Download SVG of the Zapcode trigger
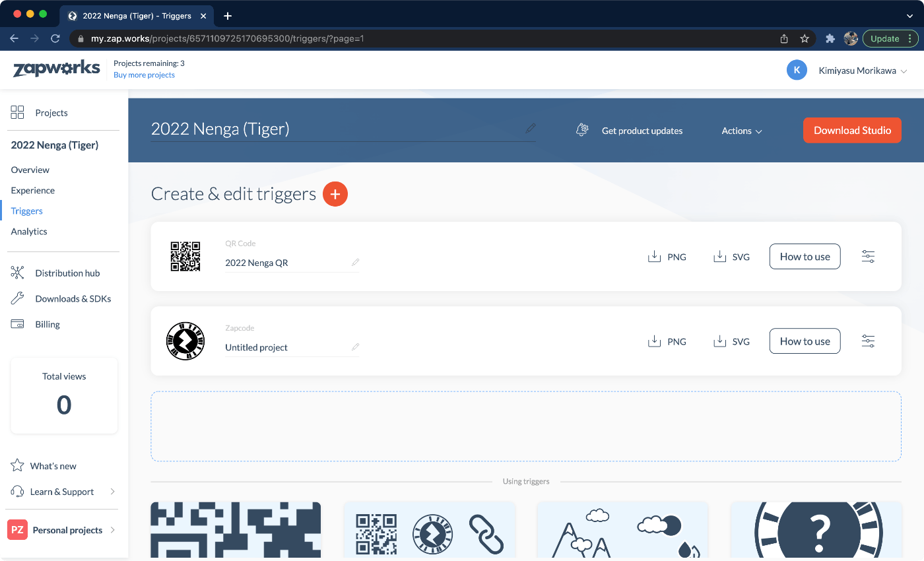The width and height of the screenshot is (924, 561). coord(731,341)
